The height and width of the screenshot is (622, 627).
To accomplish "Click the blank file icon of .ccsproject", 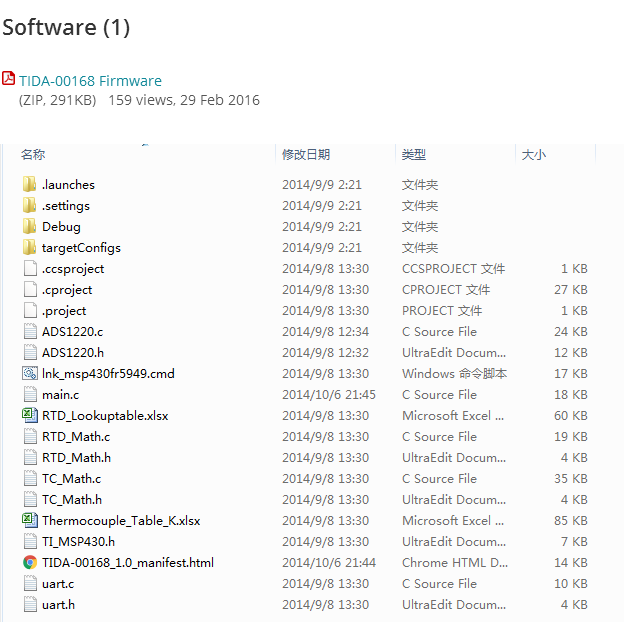I will click(30, 268).
